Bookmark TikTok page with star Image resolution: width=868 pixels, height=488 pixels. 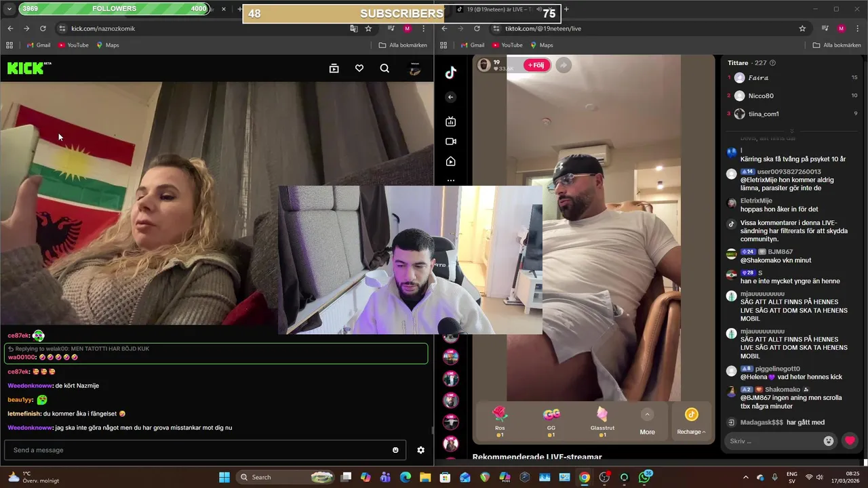(x=802, y=28)
